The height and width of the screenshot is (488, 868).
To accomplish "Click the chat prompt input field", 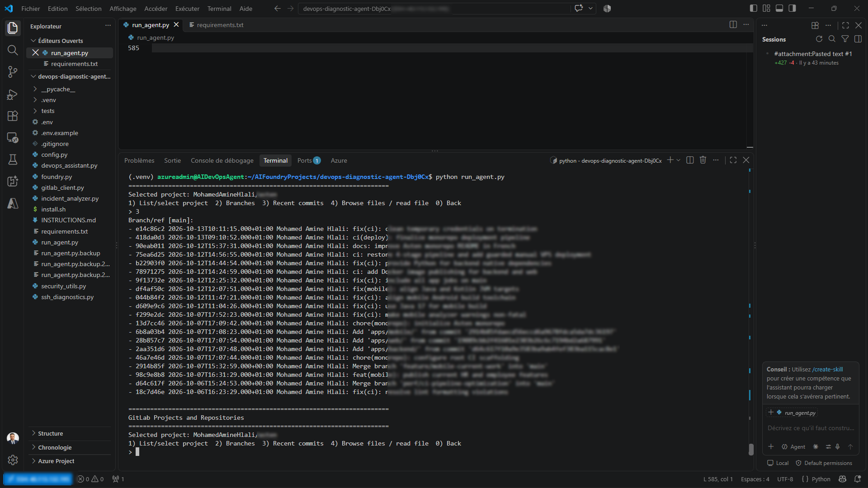I will point(811,428).
